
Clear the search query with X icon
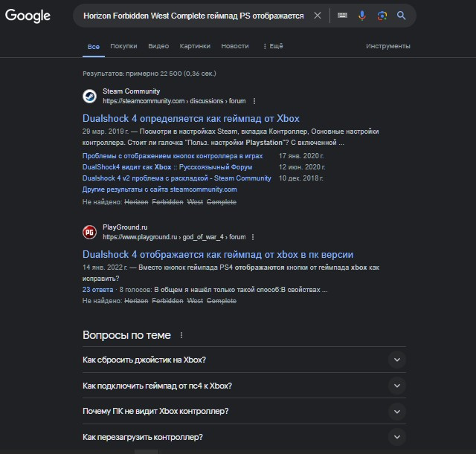(318, 15)
